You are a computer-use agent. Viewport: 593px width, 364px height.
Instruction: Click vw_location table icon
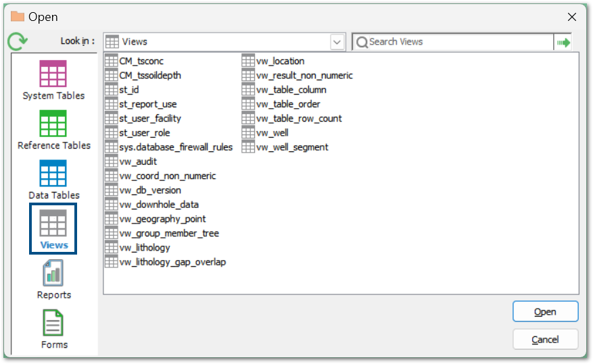click(x=248, y=61)
